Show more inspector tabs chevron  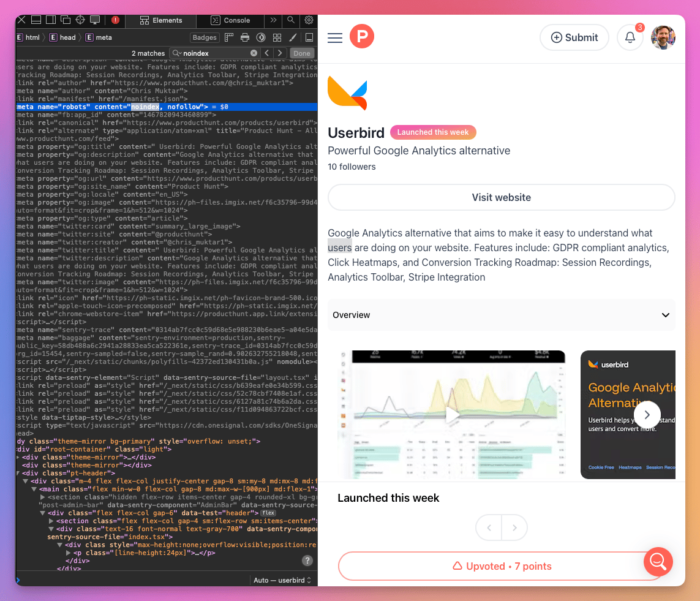coord(274,20)
